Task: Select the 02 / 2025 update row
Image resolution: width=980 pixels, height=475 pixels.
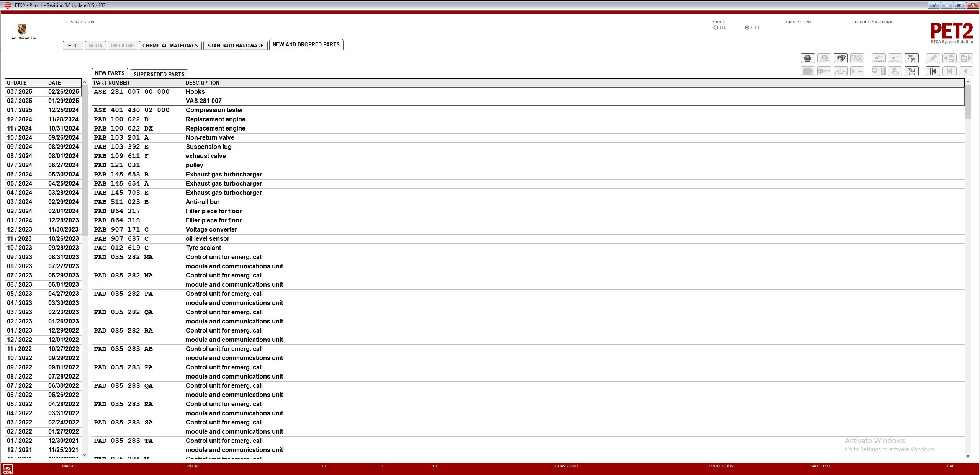Action: 42,101
